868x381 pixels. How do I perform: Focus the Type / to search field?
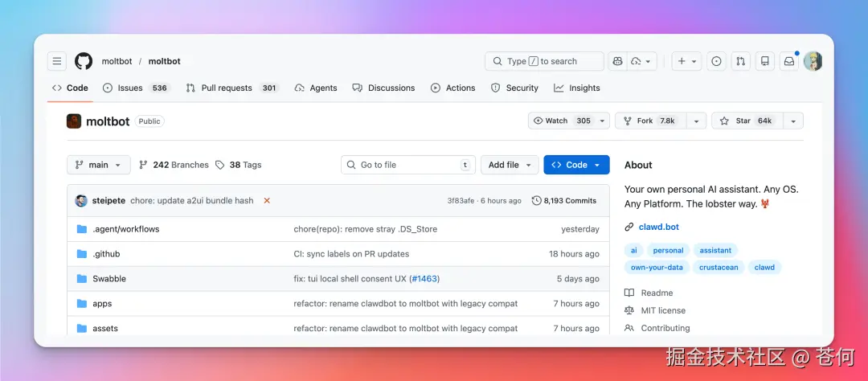tap(544, 61)
